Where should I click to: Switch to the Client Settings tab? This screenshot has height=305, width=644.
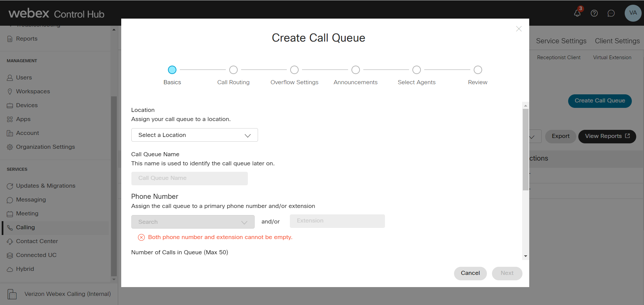pyautogui.click(x=617, y=41)
